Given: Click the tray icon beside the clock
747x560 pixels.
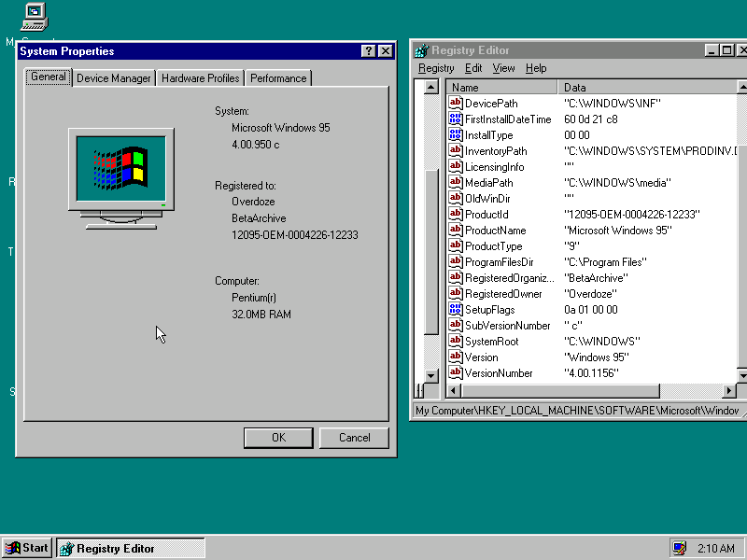Looking at the screenshot, I should [x=678, y=548].
